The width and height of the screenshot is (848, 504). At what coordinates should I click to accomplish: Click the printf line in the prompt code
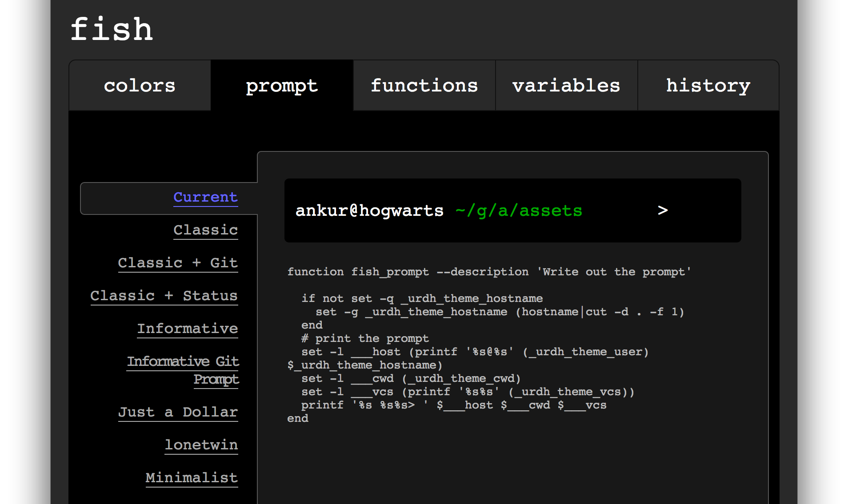454,405
